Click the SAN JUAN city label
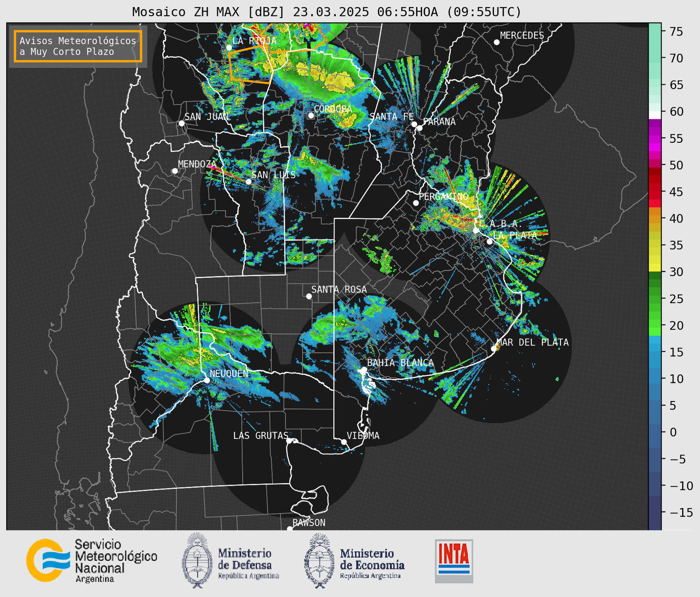 point(207,117)
